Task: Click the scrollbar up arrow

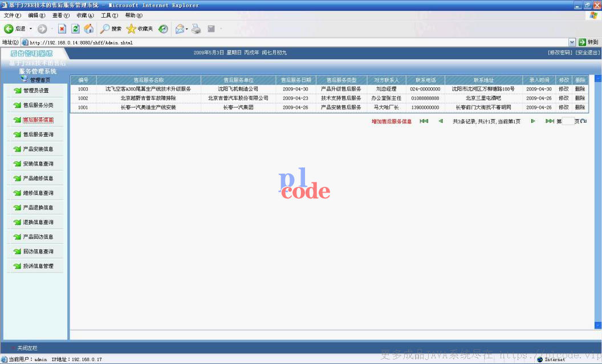Action: tap(598, 79)
